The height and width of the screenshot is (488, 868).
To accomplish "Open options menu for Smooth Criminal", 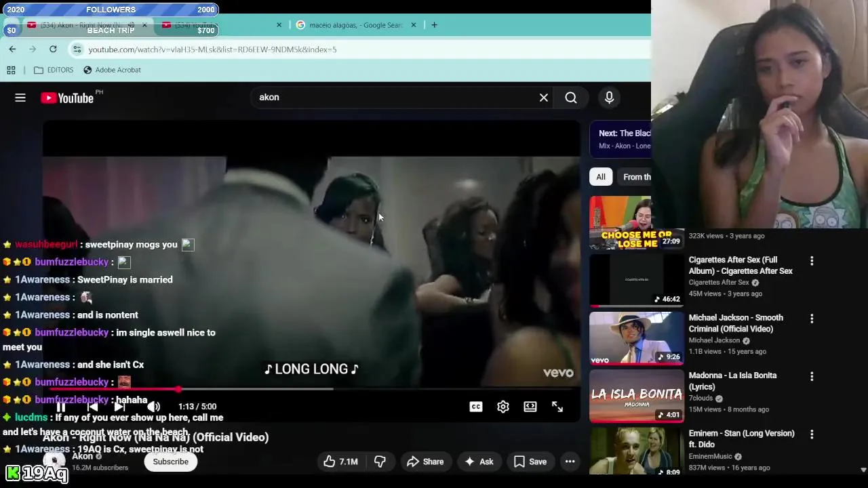I will coord(812,318).
